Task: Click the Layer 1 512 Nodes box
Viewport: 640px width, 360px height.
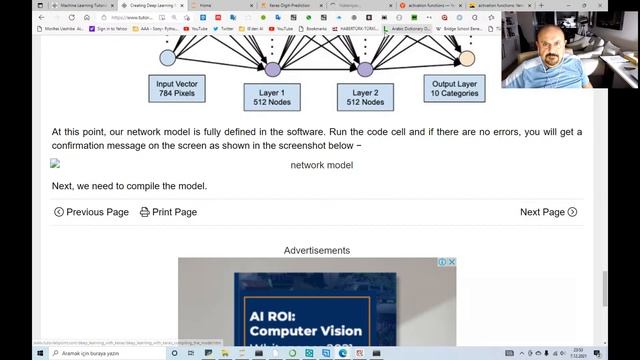Action: pyautogui.click(x=272, y=97)
